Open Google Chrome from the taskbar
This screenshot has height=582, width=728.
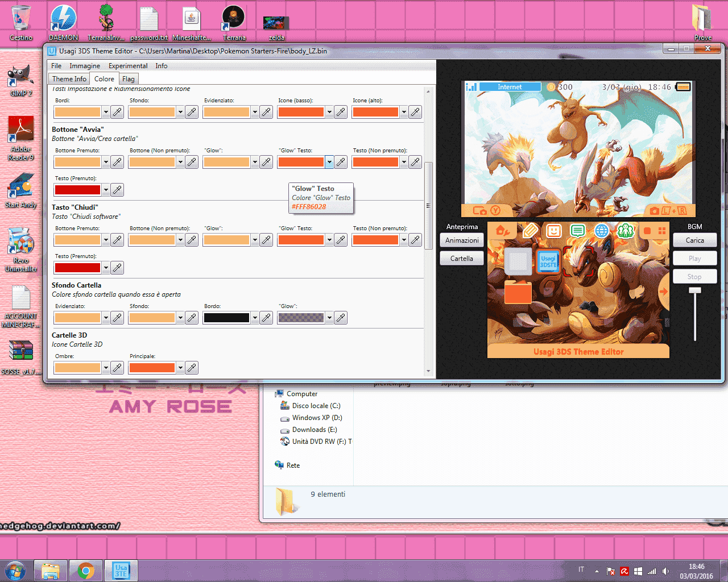(86, 571)
